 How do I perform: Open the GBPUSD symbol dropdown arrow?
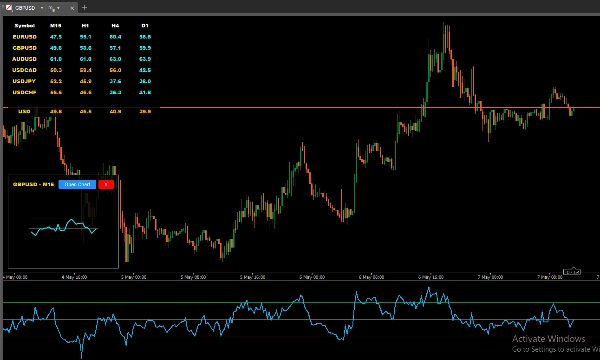click(42, 8)
